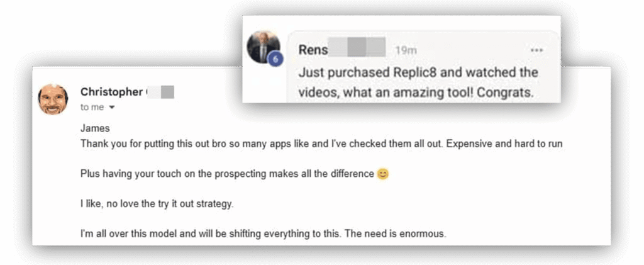The image size is (644, 265).
Task: Click the 19m comment timestamp
Action: click(406, 50)
